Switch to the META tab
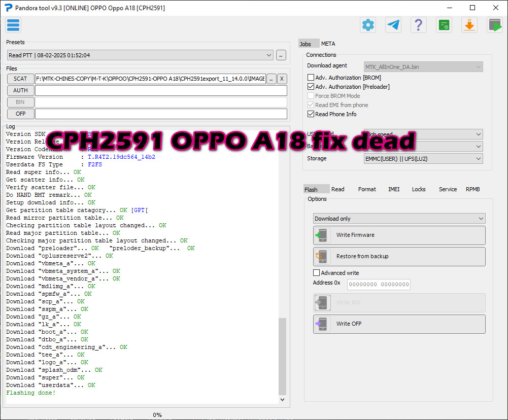Image resolution: width=508 pixels, height=420 pixels. point(328,44)
